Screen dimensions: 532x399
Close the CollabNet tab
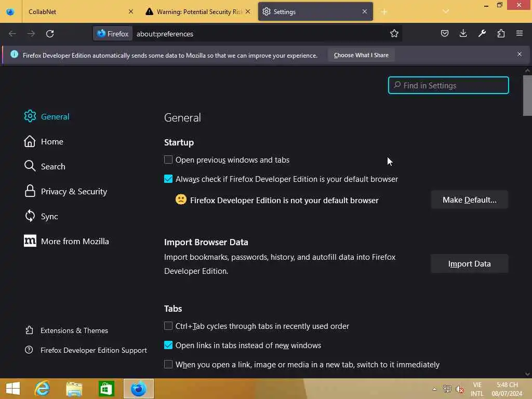pos(131,11)
